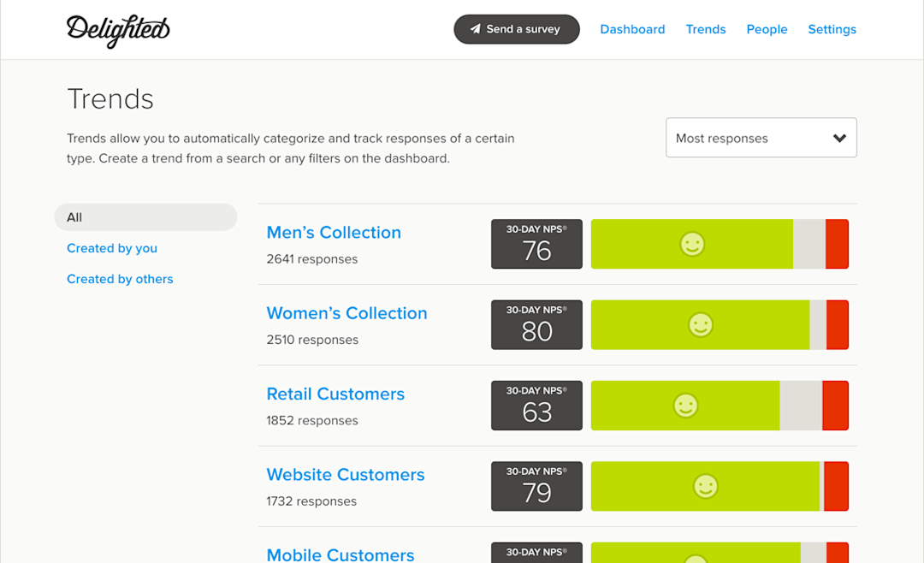Open the Women's Collection trend

click(x=346, y=313)
